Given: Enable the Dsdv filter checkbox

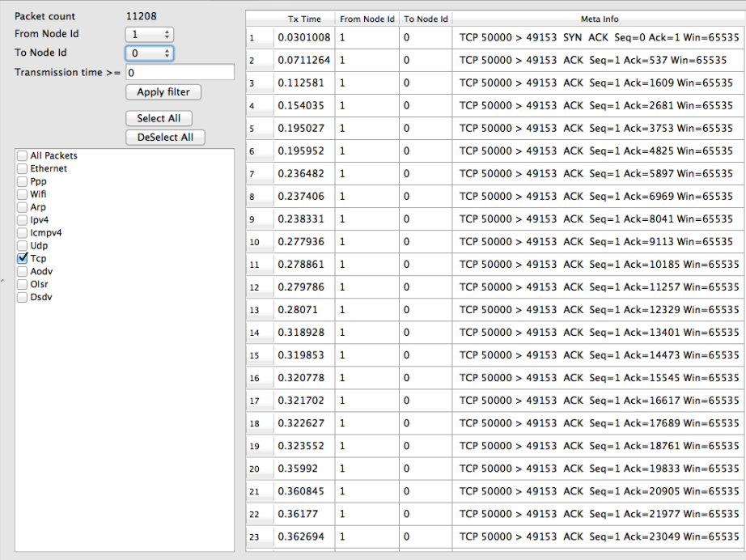Looking at the screenshot, I should pyautogui.click(x=22, y=297).
